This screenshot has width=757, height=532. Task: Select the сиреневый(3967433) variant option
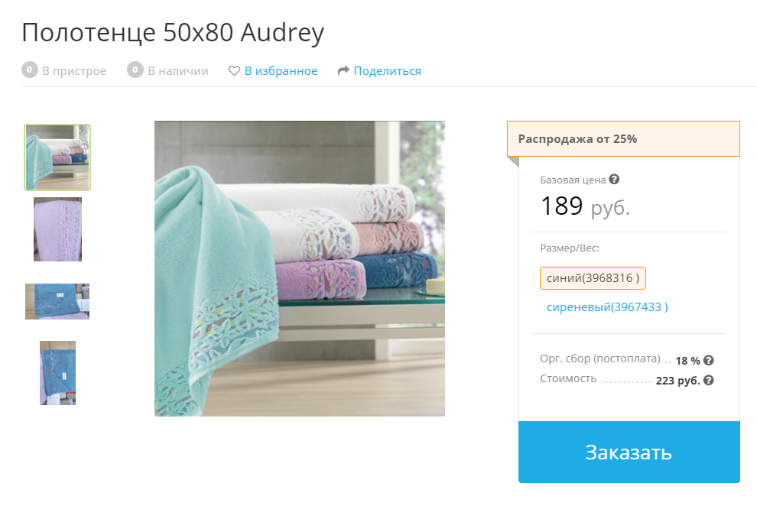pyautogui.click(x=607, y=307)
